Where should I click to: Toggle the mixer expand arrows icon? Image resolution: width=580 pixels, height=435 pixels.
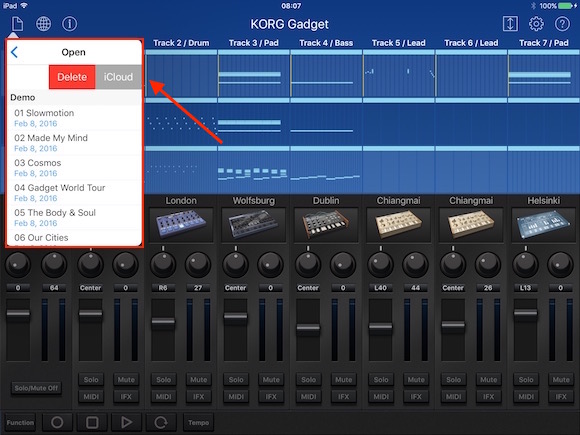click(x=510, y=24)
